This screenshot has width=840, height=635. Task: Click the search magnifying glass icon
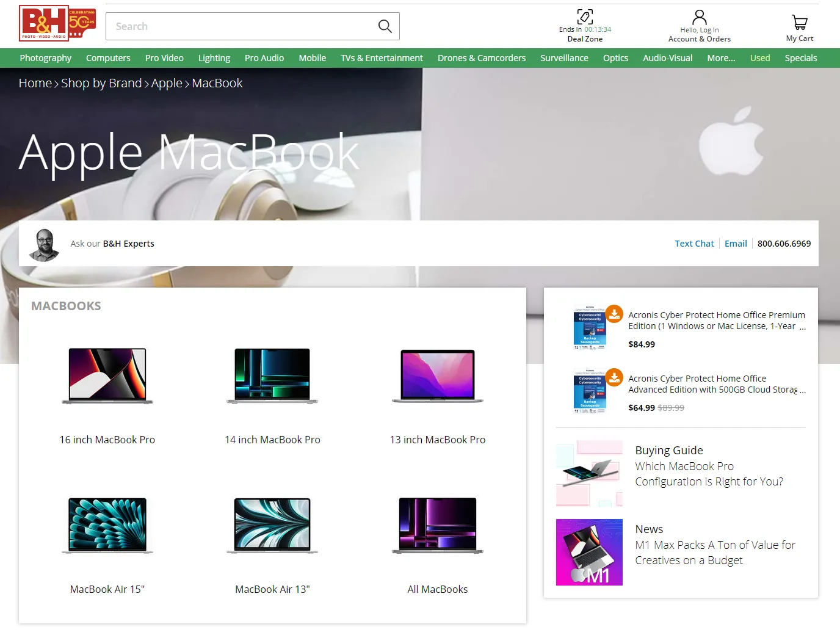click(385, 26)
